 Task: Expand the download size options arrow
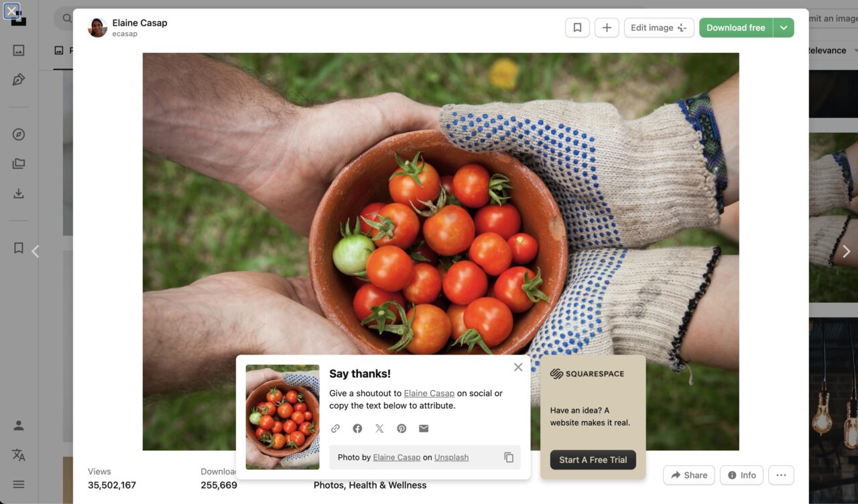784,27
